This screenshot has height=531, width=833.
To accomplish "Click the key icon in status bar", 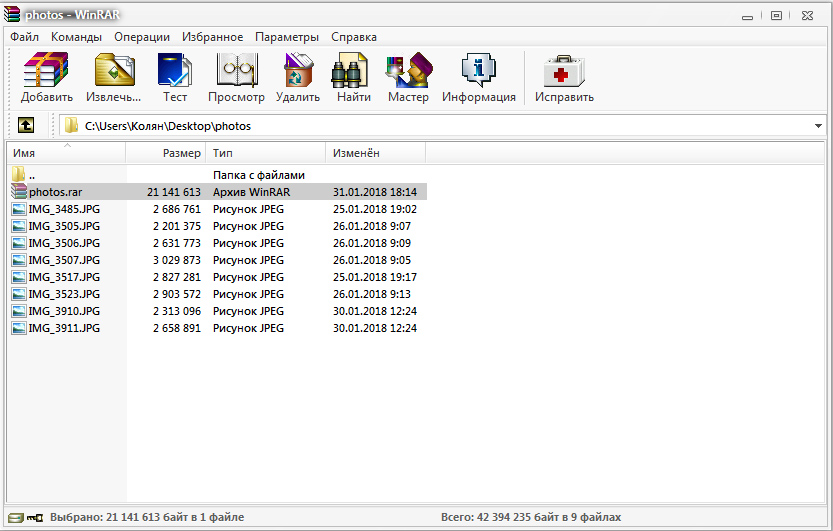I will coord(35,517).
